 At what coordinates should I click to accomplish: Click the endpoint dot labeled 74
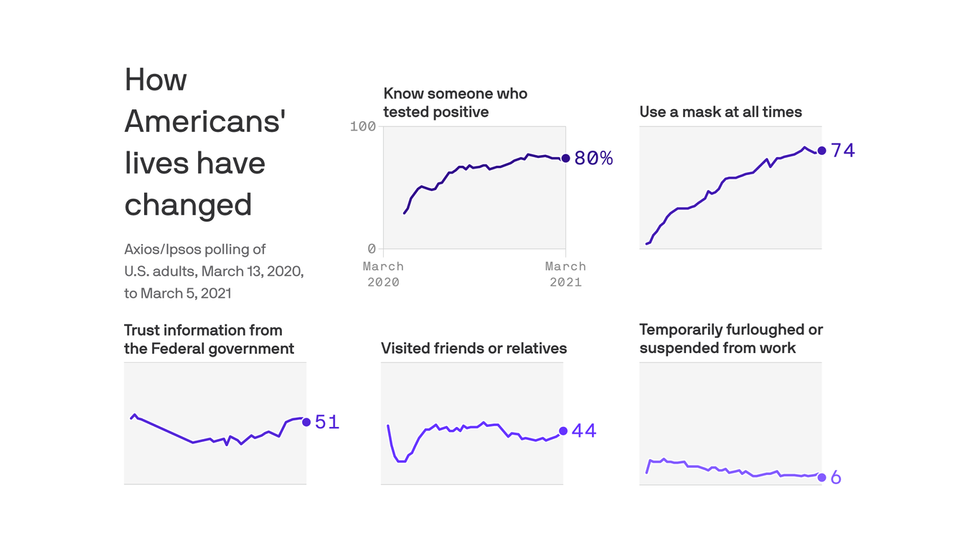pyautogui.click(x=822, y=151)
